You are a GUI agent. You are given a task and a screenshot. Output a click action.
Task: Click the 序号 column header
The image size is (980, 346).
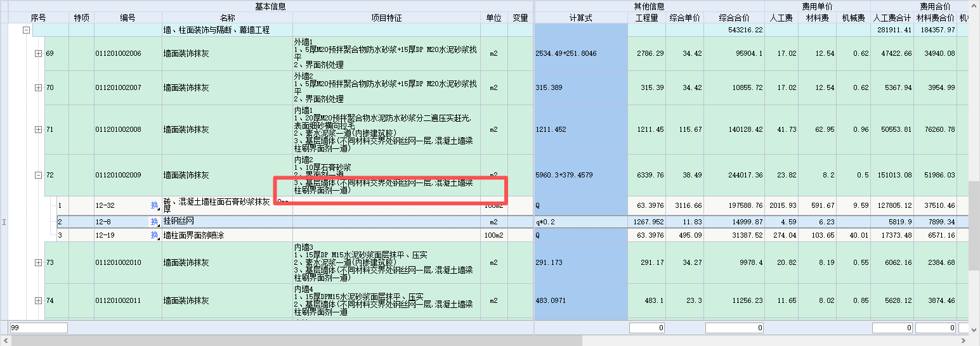38,18
